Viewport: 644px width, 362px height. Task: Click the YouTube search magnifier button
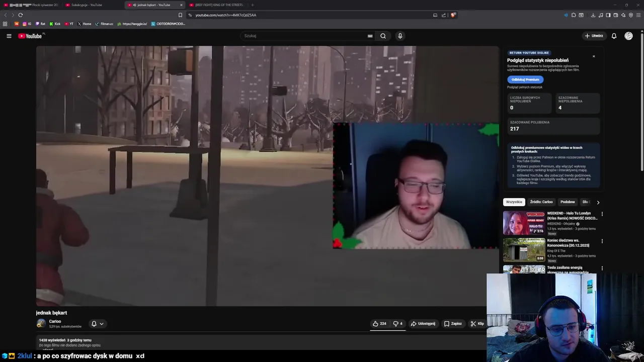(x=383, y=36)
